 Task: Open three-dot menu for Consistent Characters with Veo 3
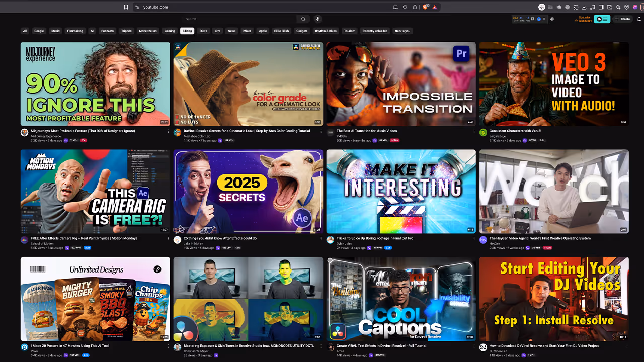point(627,131)
